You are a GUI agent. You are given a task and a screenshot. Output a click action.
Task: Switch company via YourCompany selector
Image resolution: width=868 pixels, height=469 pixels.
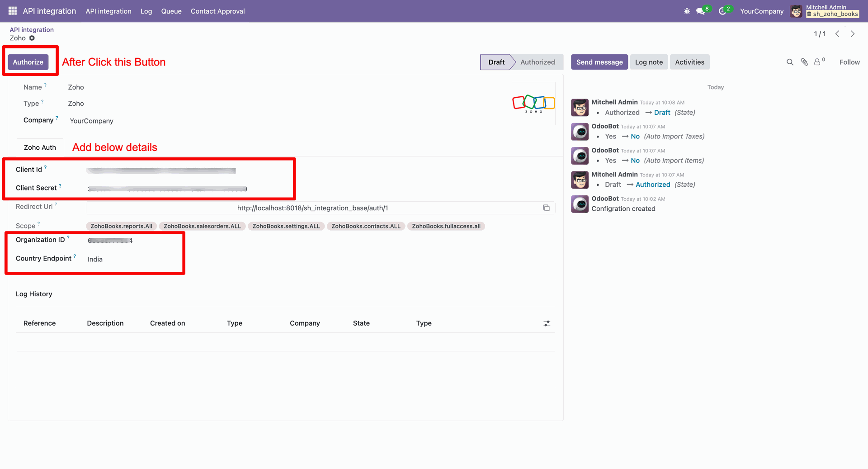[x=762, y=11]
